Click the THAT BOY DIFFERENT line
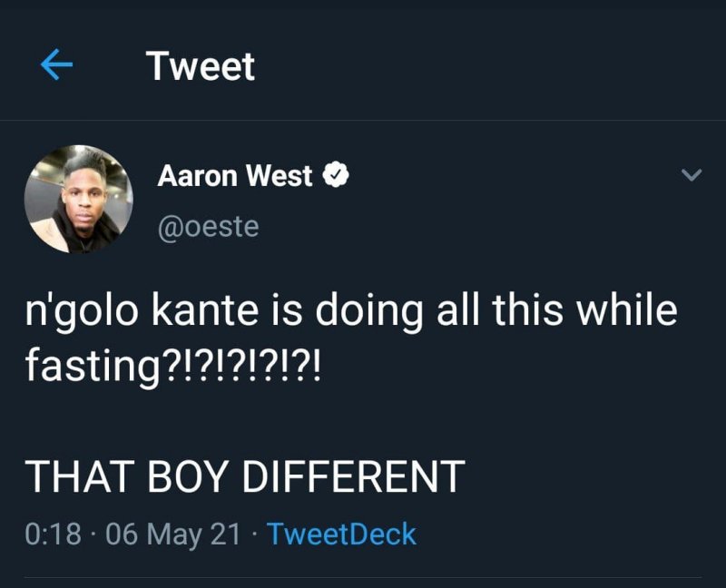Screen dimensions: 726x588 [x=243, y=475]
